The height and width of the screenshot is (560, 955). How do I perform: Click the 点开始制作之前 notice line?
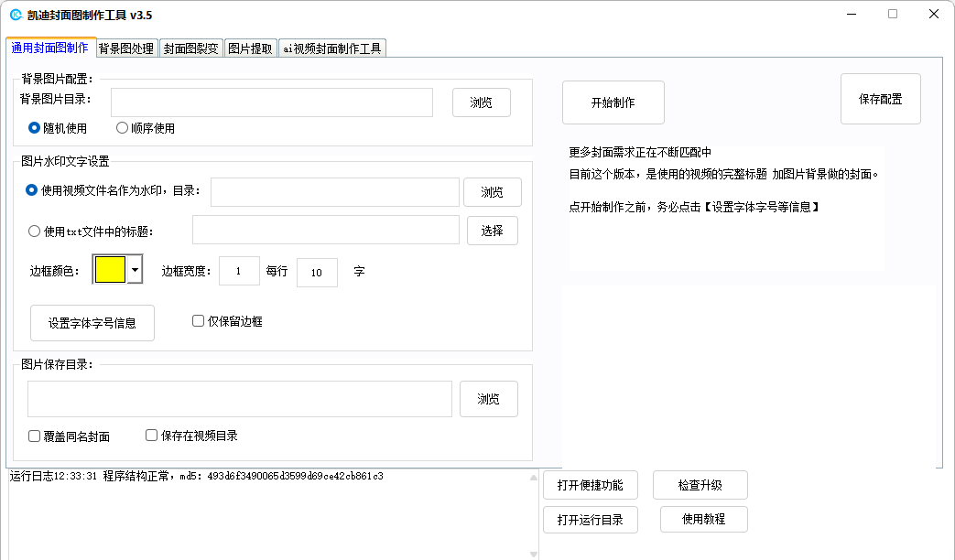(x=694, y=207)
